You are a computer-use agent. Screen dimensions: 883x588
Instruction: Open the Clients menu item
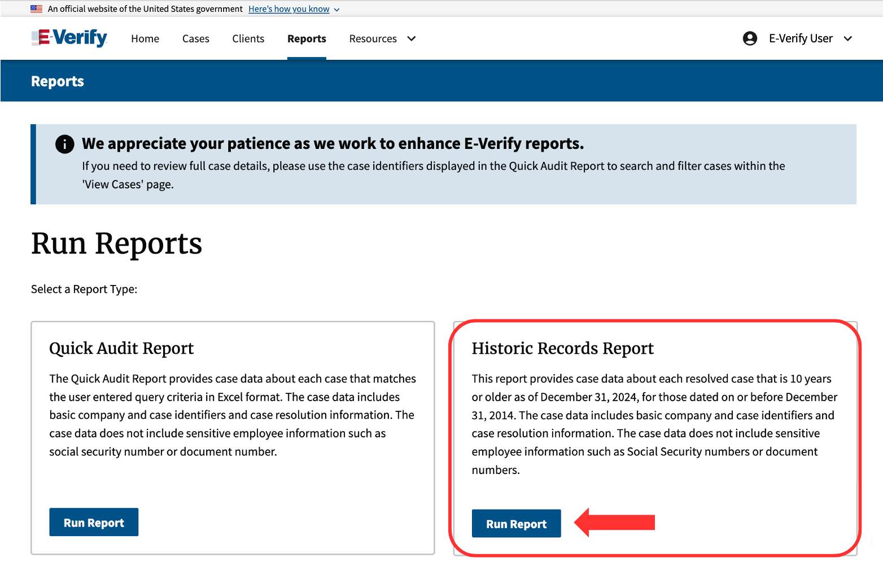click(248, 38)
